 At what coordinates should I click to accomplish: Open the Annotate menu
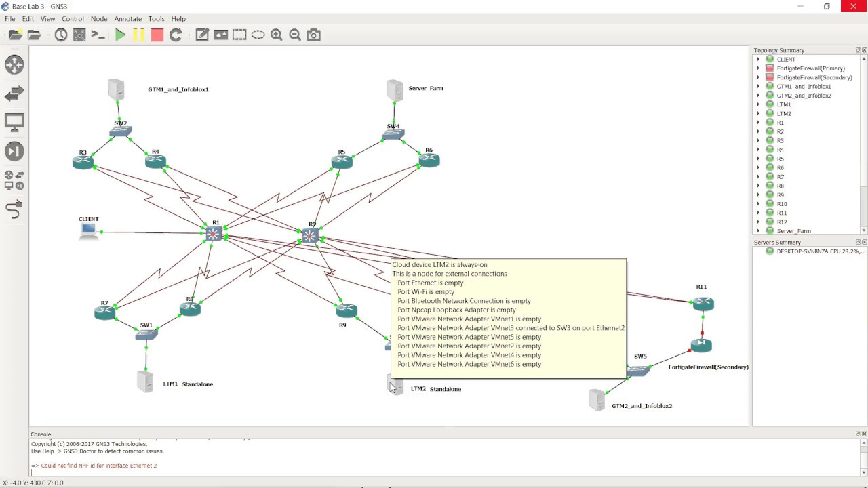tap(127, 19)
